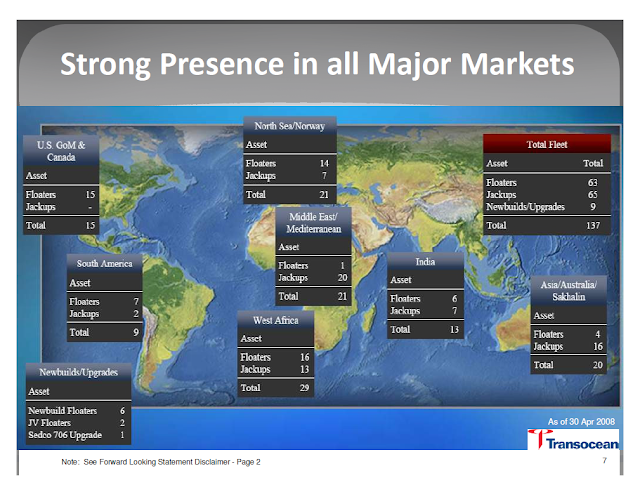The width and height of the screenshot is (640, 490).
Task: Click the 'South America' table header
Action: tap(104, 263)
